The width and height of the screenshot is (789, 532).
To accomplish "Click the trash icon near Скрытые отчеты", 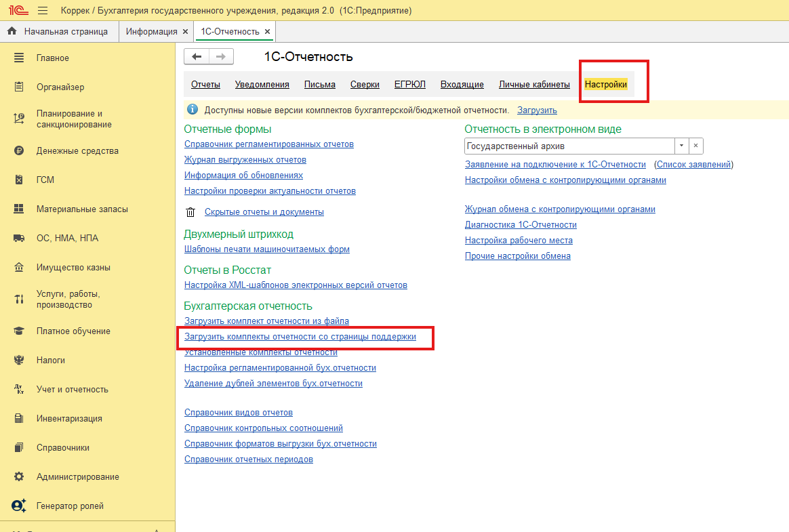I will click(190, 212).
